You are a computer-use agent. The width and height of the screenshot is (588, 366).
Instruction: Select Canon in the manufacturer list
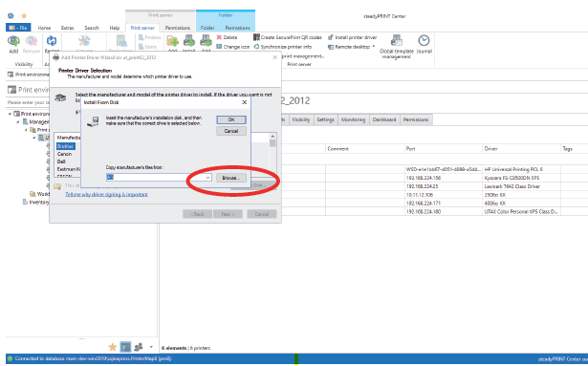click(64, 154)
